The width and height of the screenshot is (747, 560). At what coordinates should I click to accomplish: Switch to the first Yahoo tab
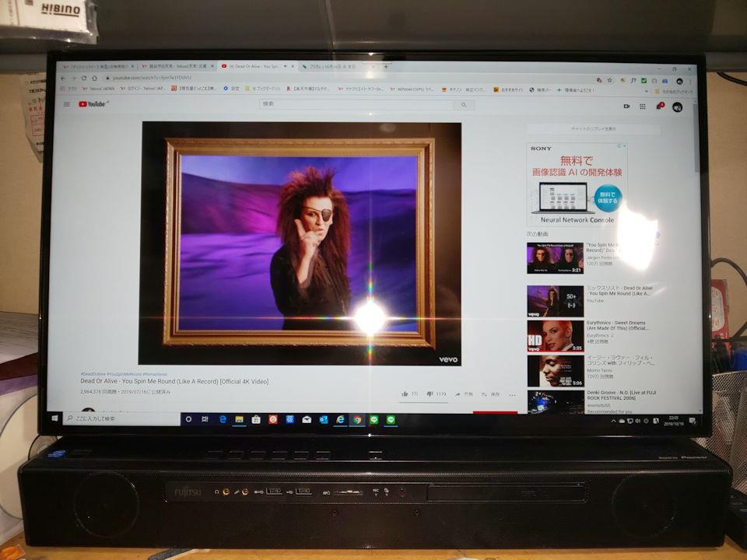tap(97, 66)
